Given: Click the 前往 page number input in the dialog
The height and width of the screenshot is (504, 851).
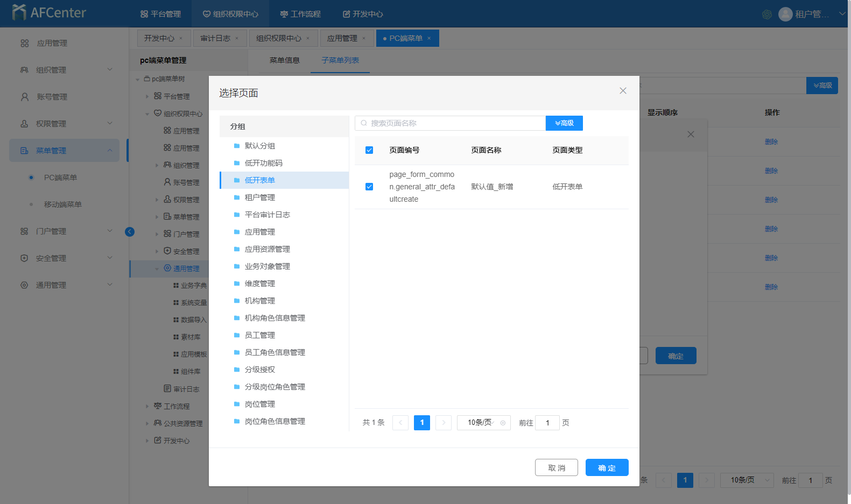Looking at the screenshot, I should [x=547, y=423].
